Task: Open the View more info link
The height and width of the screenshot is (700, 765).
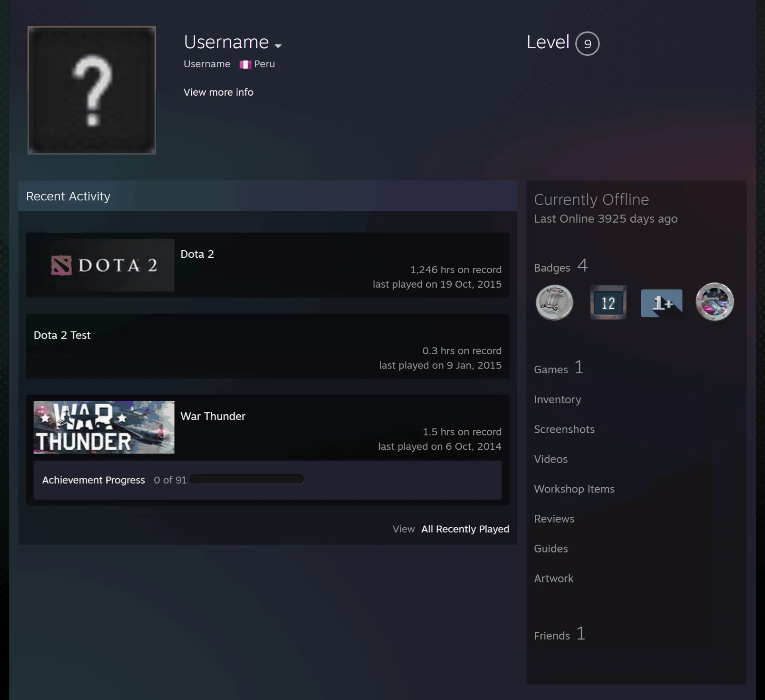Action: pyautogui.click(x=218, y=92)
